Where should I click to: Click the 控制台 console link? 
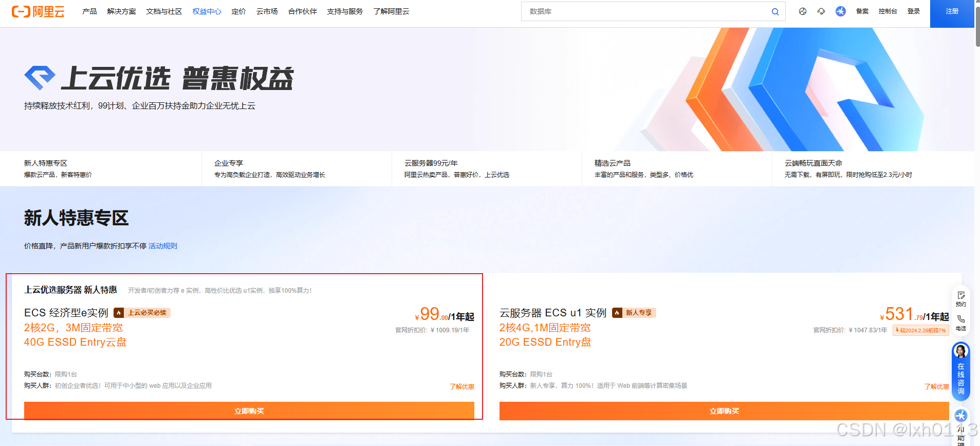[x=888, y=11]
